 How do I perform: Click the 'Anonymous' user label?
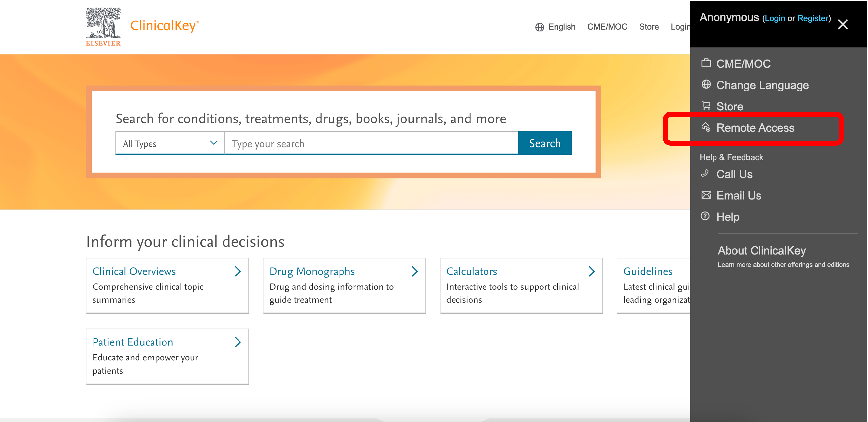[x=729, y=17]
